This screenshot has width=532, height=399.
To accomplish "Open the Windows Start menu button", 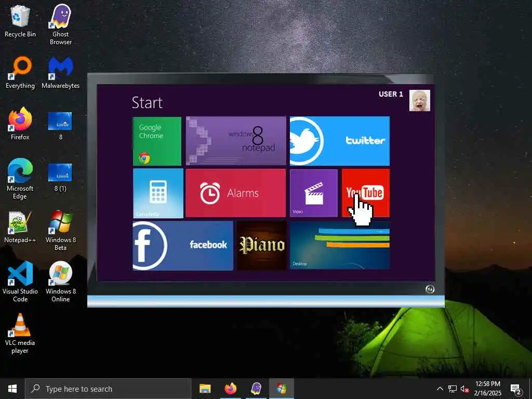I will point(12,389).
